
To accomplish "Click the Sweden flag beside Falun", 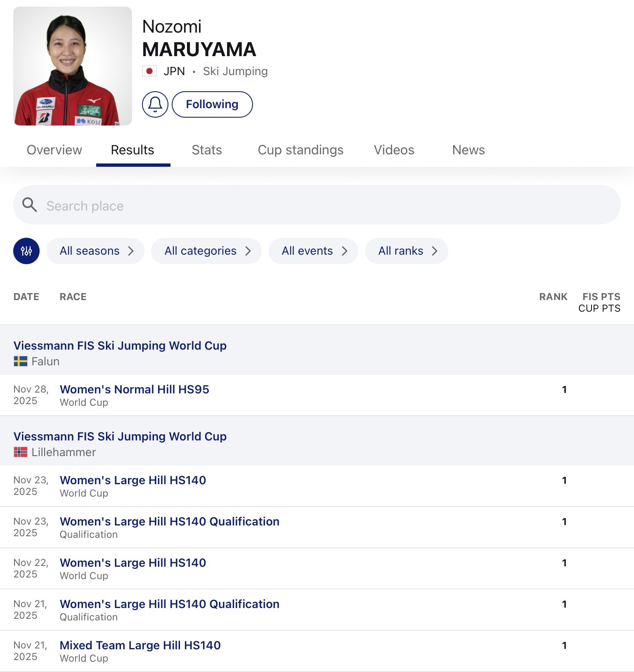I will [x=21, y=362].
